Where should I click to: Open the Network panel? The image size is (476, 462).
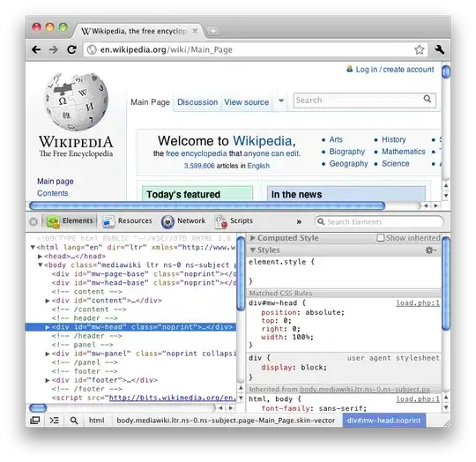[183, 221]
